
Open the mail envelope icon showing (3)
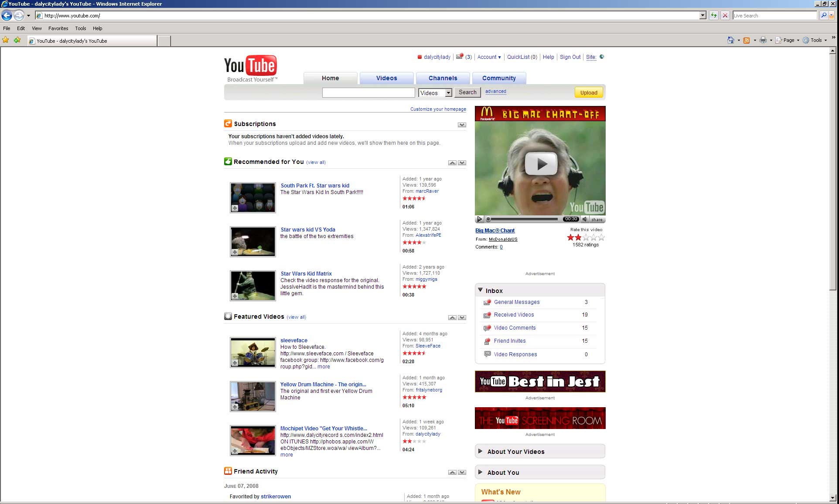[460, 57]
